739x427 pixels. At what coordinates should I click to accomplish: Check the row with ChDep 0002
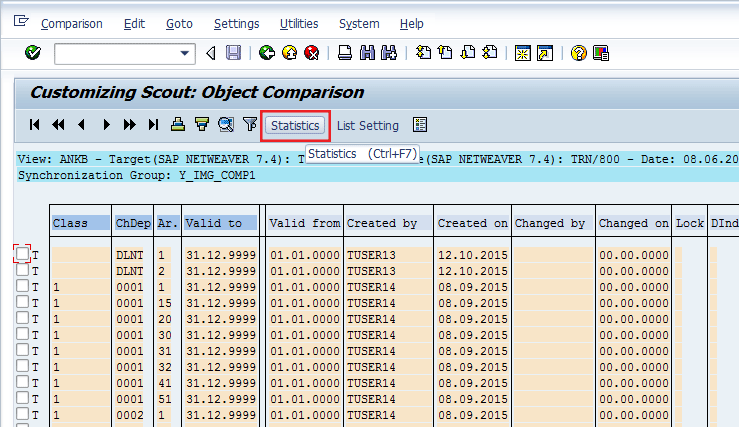point(23,414)
